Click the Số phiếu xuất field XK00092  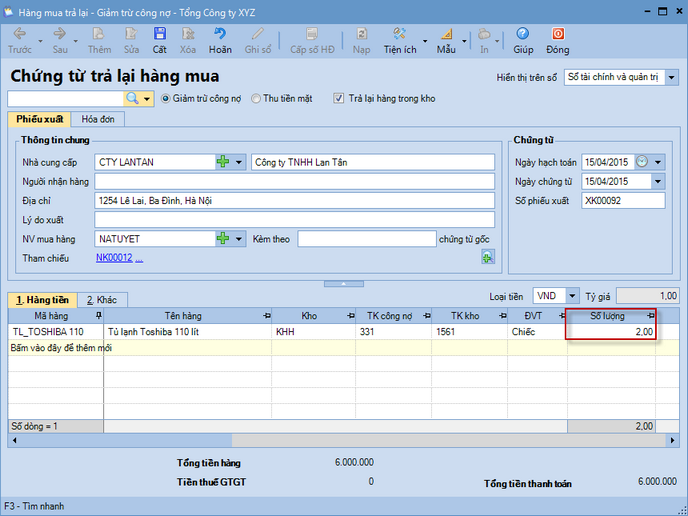[x=623, y=201]
